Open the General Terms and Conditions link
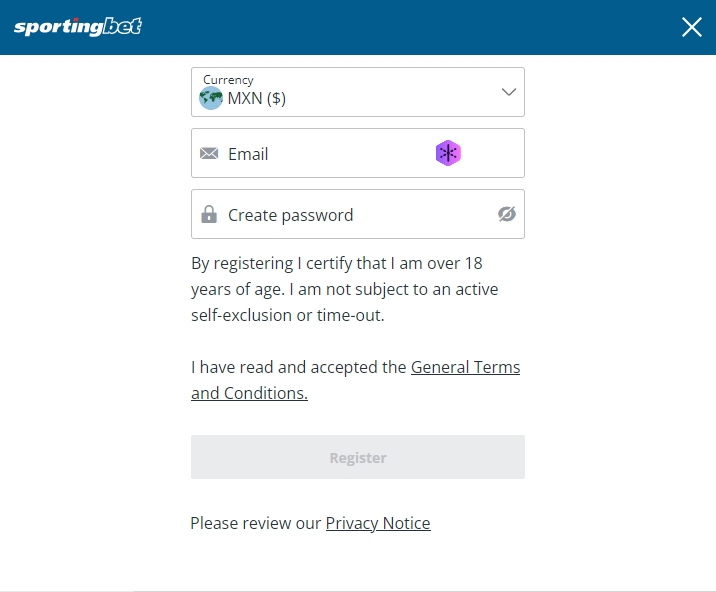This screenshot has width=716, height=592. [x=465, y=367]
